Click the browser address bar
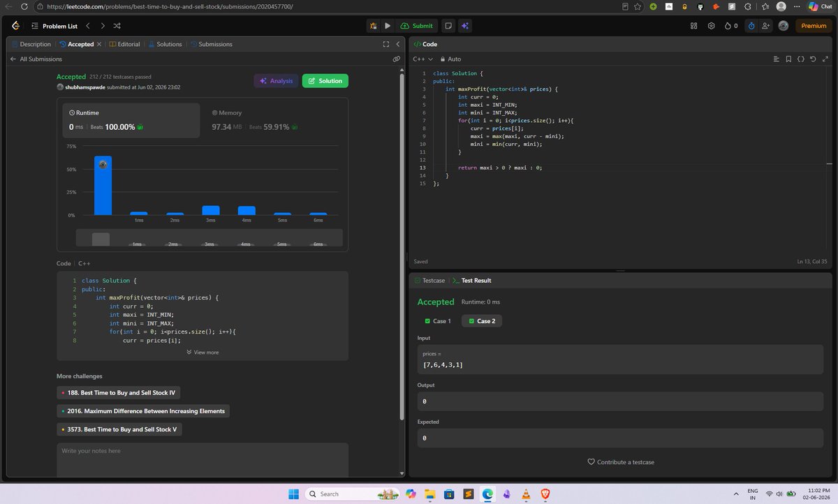838x504 pixels. (328, 6)
